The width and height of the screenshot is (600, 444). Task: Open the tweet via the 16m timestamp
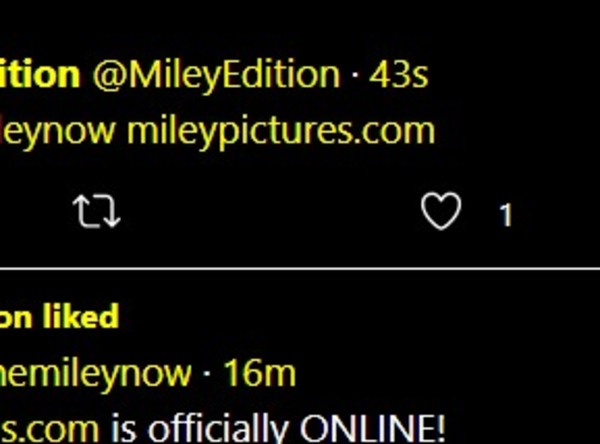point(259,373)
